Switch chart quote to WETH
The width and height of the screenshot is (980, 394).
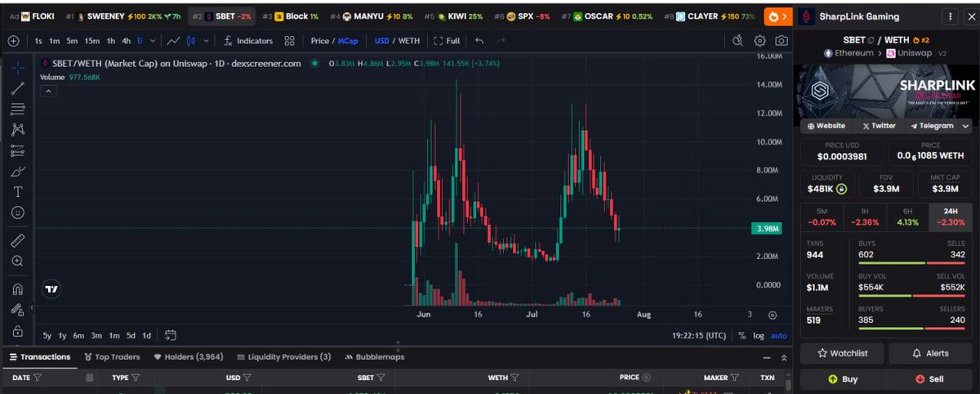tap(409, 41)
